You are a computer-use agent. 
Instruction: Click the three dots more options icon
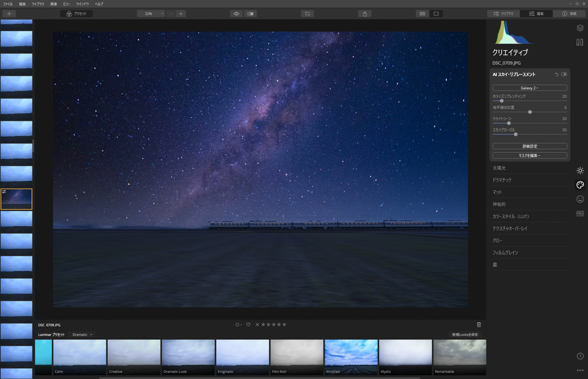[580, 370]
